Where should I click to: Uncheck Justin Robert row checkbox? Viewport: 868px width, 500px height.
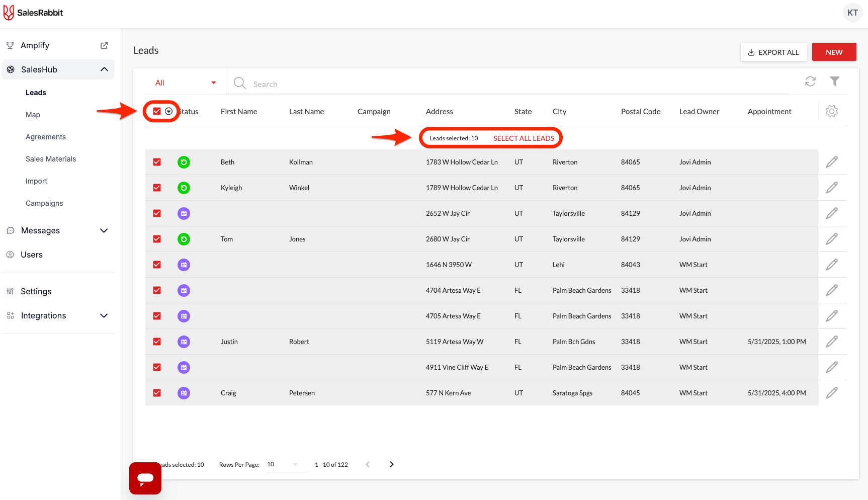157,342
